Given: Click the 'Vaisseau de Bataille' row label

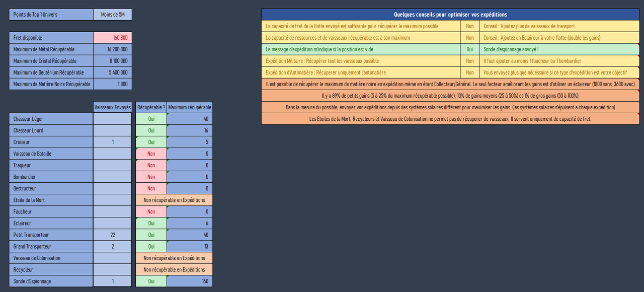Looking at the screenshot, I should point(51,154).
